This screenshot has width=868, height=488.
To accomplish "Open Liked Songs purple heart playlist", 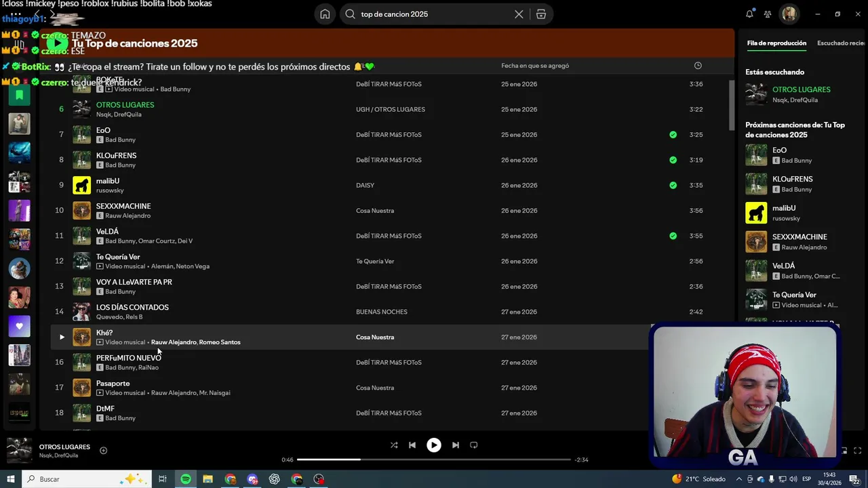I will tap(19, 326).
